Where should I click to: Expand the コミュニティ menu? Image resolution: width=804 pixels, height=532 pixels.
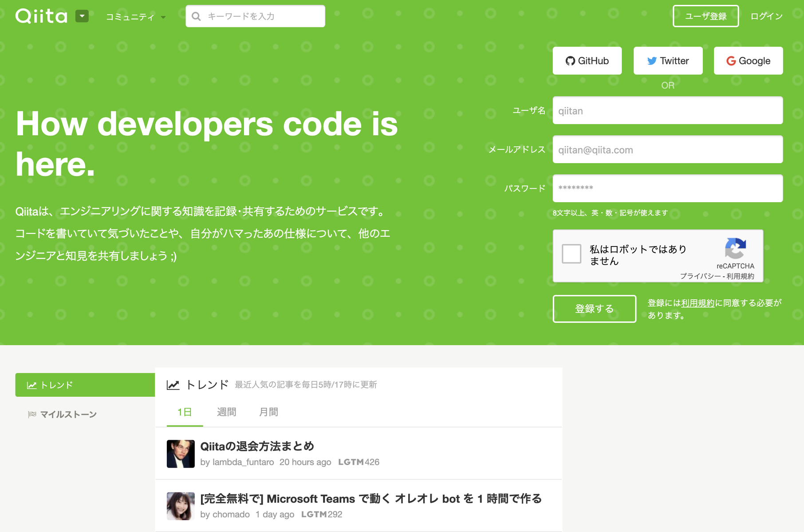[135, 17]
